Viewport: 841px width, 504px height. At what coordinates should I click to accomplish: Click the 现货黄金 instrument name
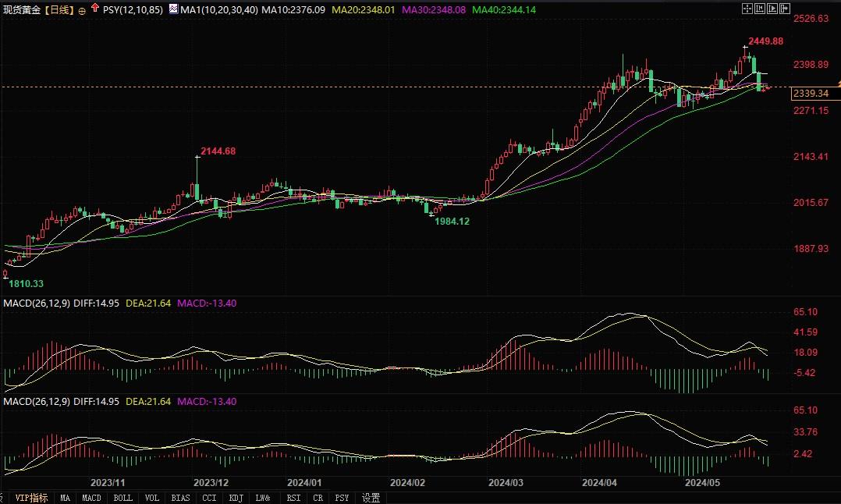tap(22, 9)
